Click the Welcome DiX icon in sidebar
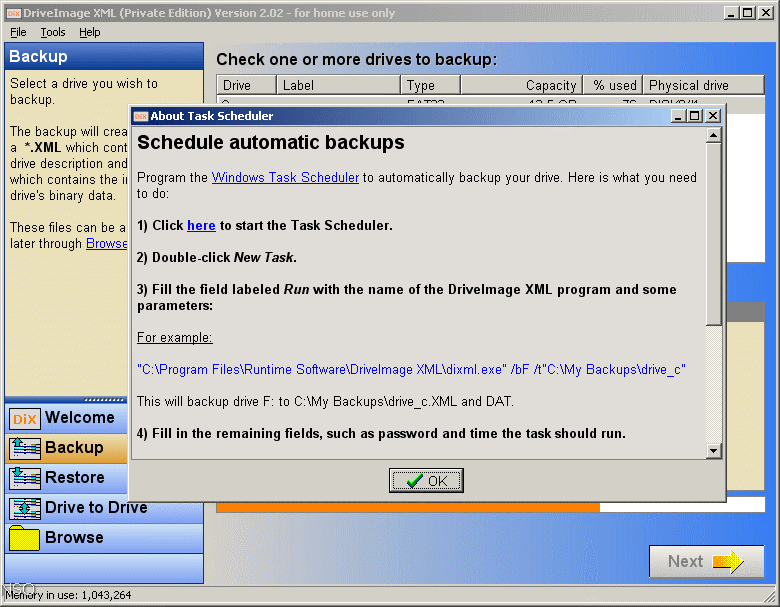Image resolution: width=780 pixels, height=607 pixels. pos(24,418)
